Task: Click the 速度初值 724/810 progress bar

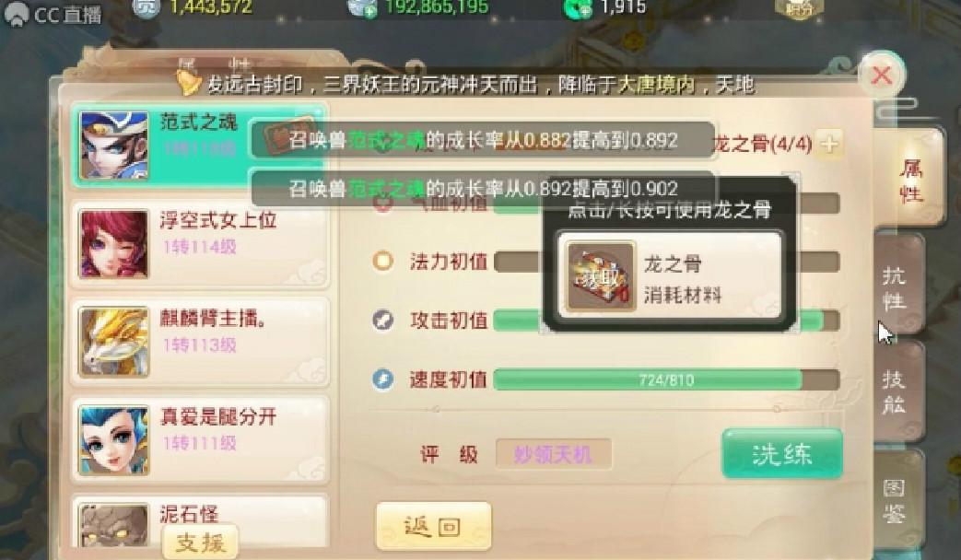Action: click(666, 379)
